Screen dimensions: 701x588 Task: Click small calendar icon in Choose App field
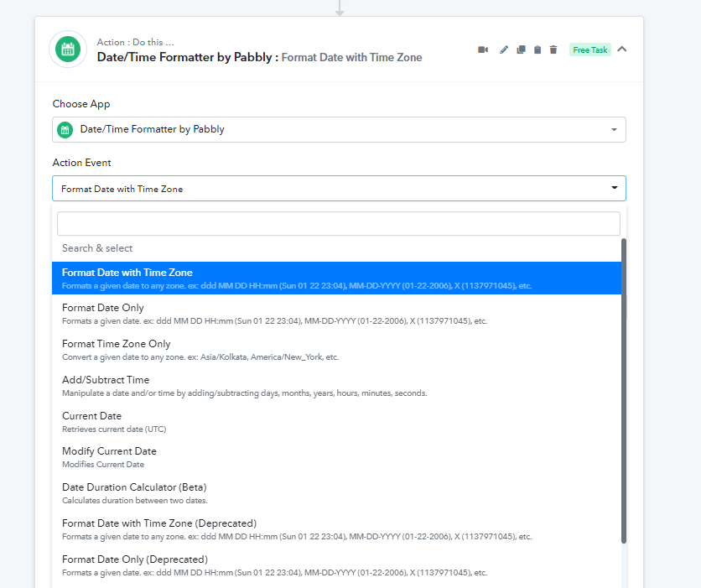[65, 130]
